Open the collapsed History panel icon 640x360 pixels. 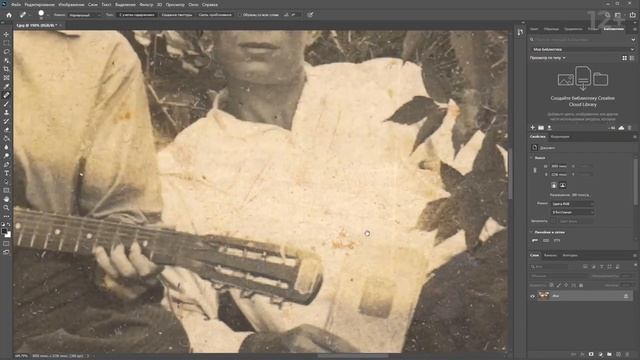click(x=520, y=32)
